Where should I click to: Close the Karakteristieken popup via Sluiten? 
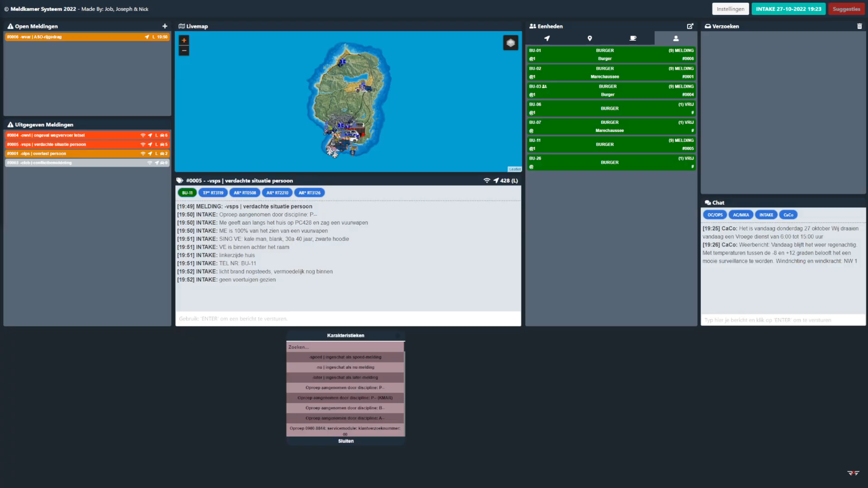[x=346, y=441]
